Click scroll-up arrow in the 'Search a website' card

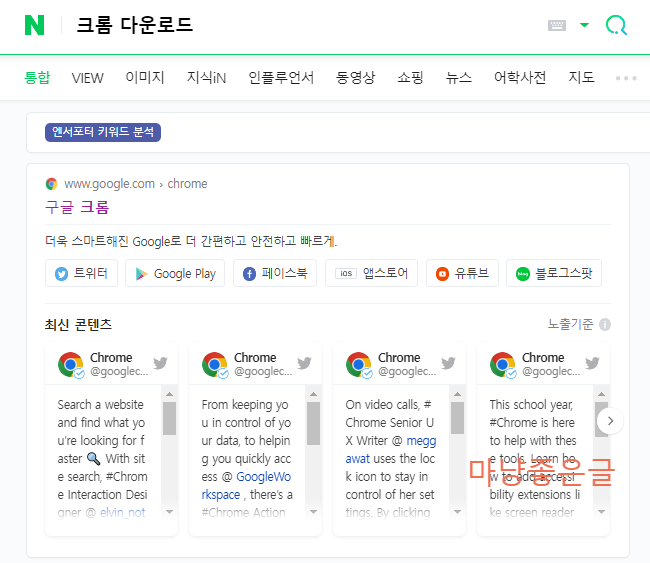tap(169, 394)
